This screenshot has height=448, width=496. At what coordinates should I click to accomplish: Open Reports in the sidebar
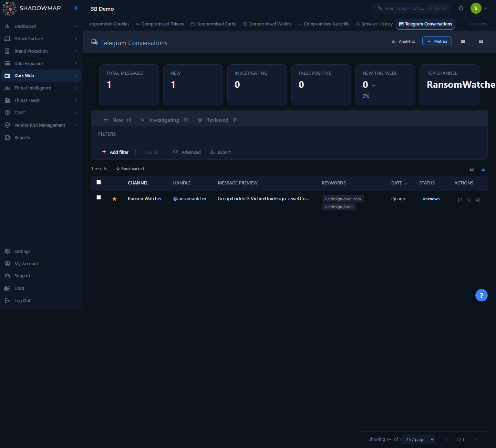click(x=41, y=137)
